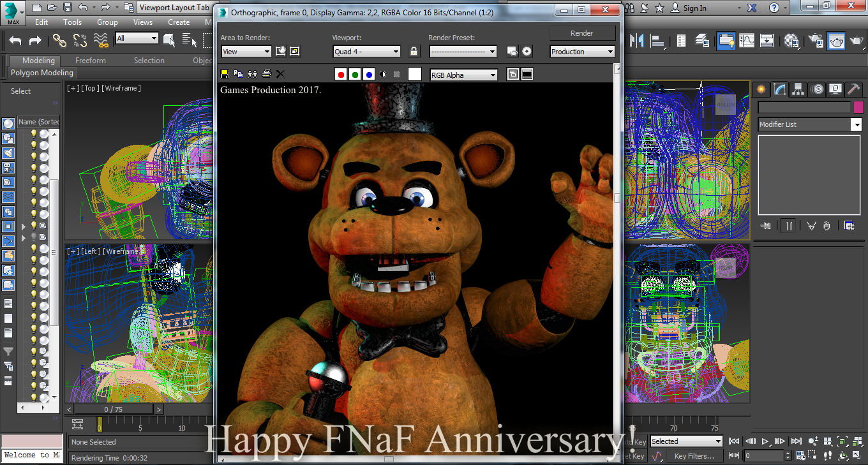Image resolution: width=868 pixels, height=465 pixels.
Task: Open the Motion panel tab icon
Action: tap(818, 89)
